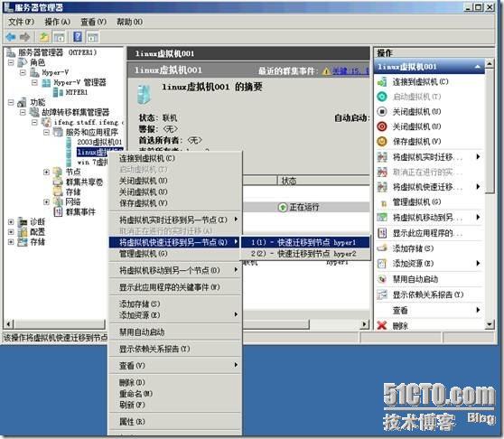Select 重命名(M) in context menu

(175, 393)
